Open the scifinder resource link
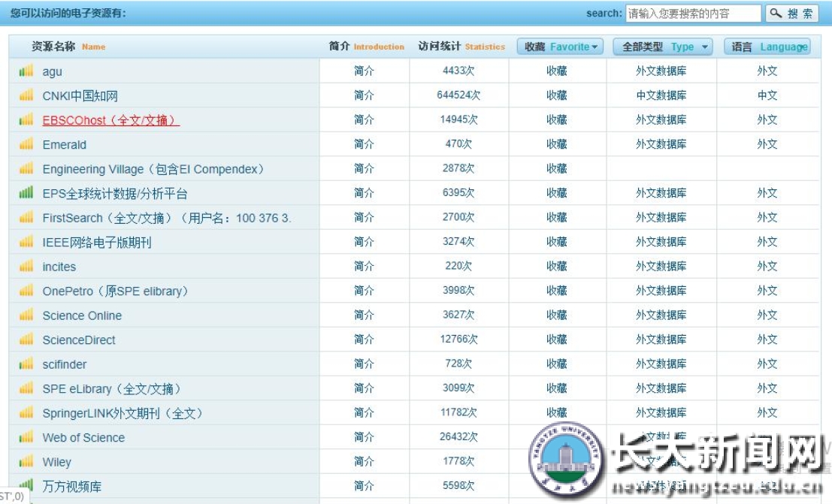This screenshot has width=832, height=504. 64,364
